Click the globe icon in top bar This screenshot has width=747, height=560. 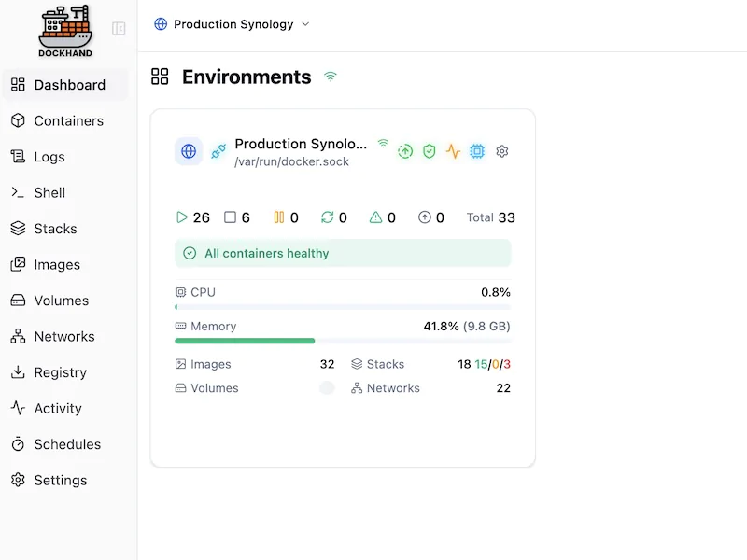click(161, 24)
